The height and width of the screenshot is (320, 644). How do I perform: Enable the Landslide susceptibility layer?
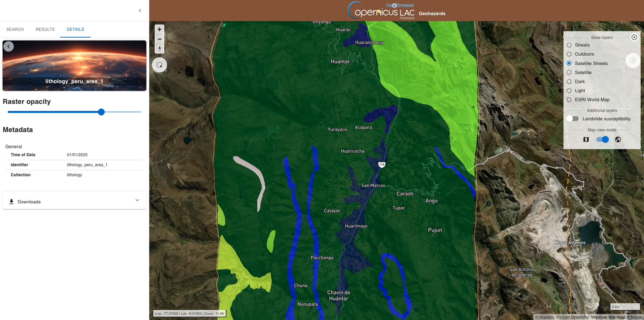pos(572,119)
